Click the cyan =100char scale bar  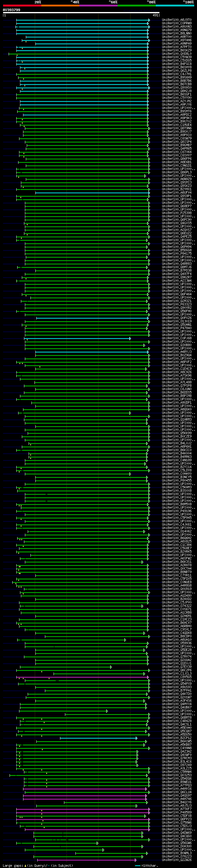[x=138, y=866]
